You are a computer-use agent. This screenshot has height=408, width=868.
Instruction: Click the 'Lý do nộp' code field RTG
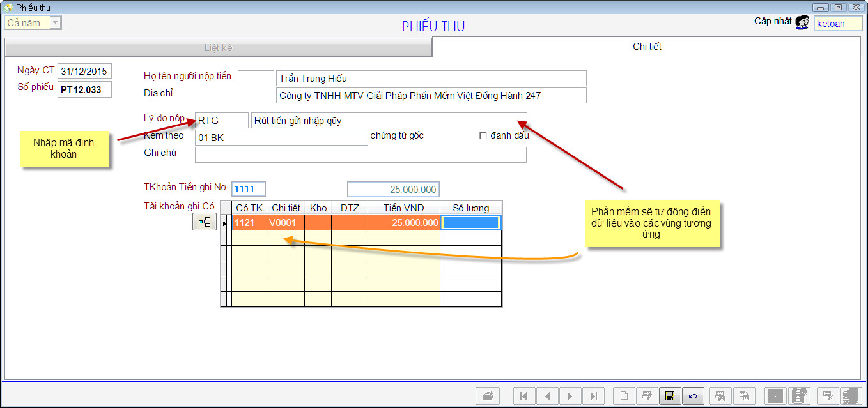(x=221, y=120)
